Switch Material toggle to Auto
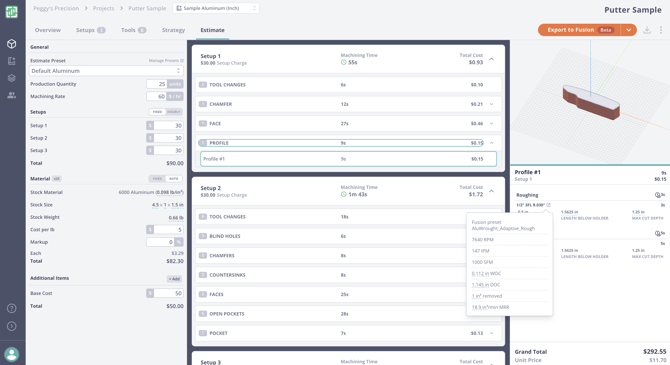 tap(173, 179)
